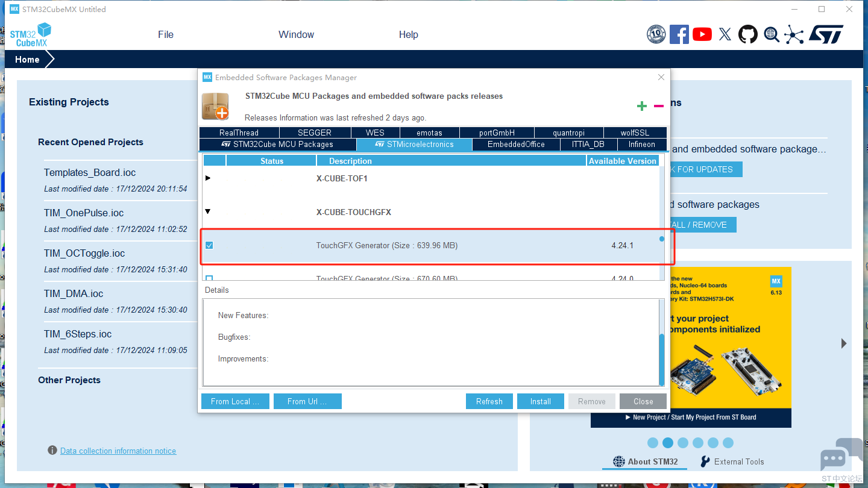Viewport: 868px width, 488px height.
Task: Switch to the Infineon tab
Action: tap(642, 145)
